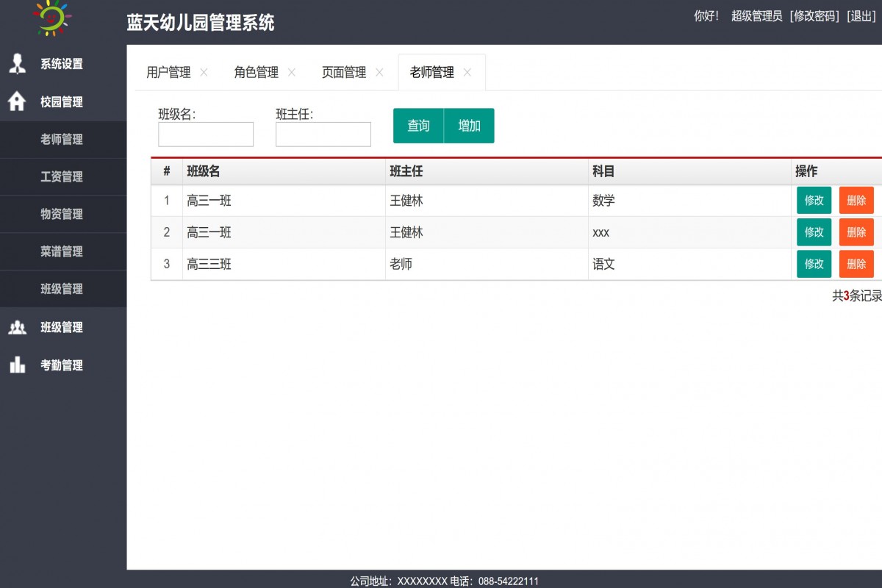Click inside the 班级名 input field
The width and height of the screenshot is (882, 588).
click(x=205, y=134)
